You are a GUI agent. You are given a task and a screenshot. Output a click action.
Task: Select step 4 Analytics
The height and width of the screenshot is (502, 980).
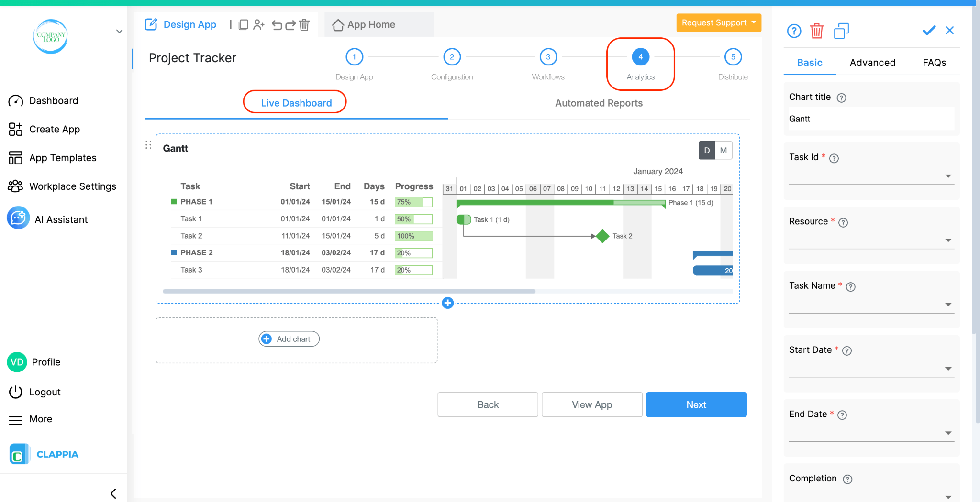641,57
